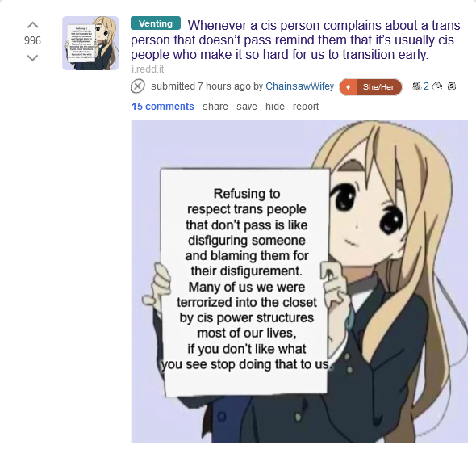Image resolution: width=476 pixels, height=466 pixels.
Task: Click the middle award icon beside the 2
Action: click(x=437, y=86)
